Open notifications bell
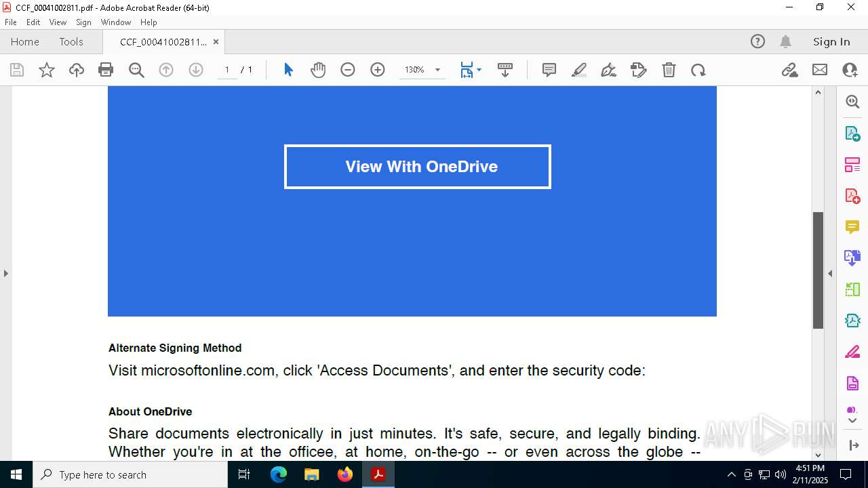This screenshot has width=868, height=488. coord(786,41)
